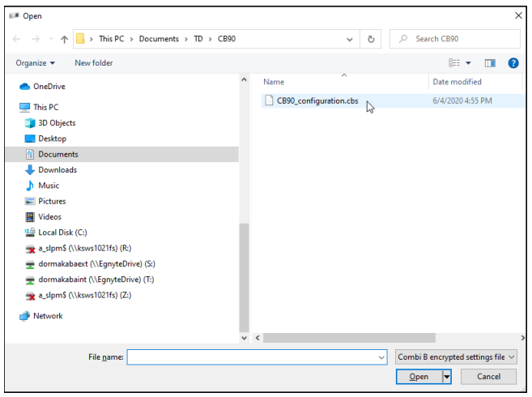Screen dimensions: 532x397
Task: Open 3D Objects folder in sidebar
Action: click(57, 123)
